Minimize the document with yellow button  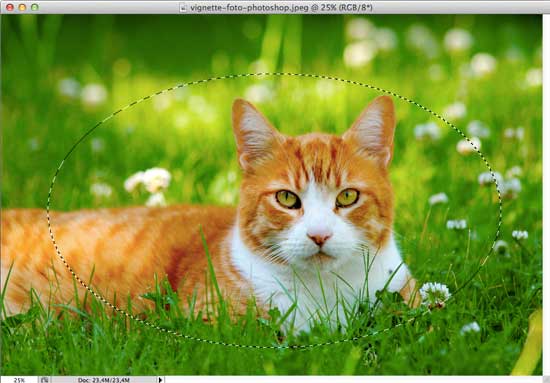pos(22,7)
